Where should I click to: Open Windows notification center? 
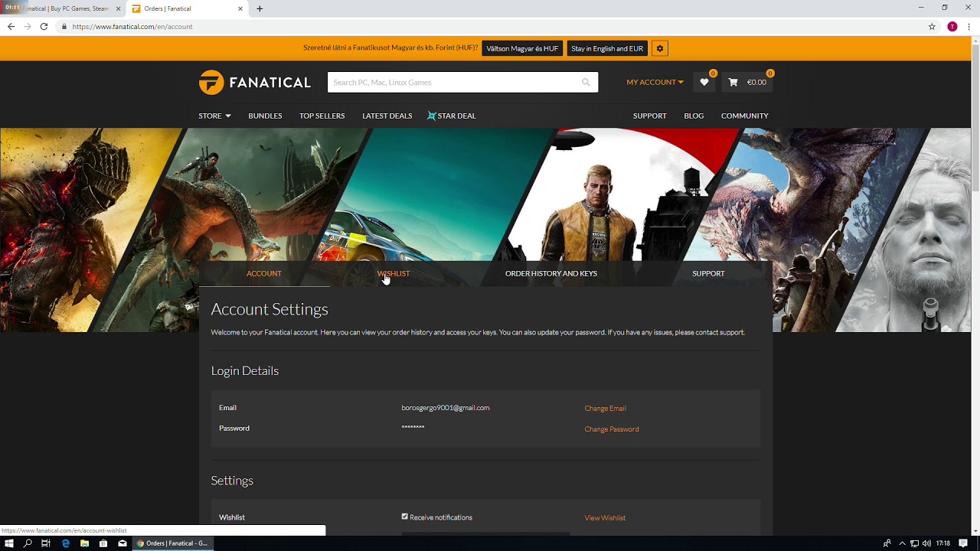tap(963, 543)
